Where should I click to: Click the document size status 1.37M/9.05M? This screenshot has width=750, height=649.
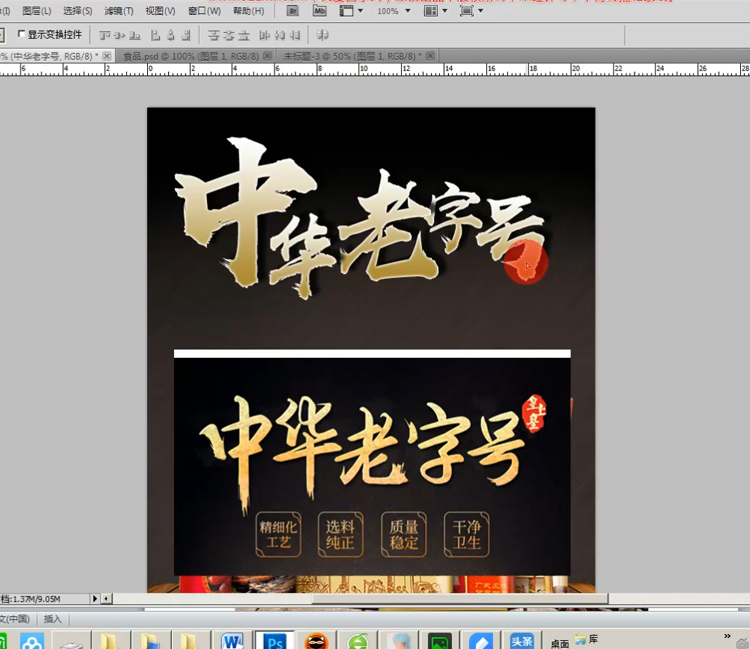pyautogui.click(x=31, y=599)
